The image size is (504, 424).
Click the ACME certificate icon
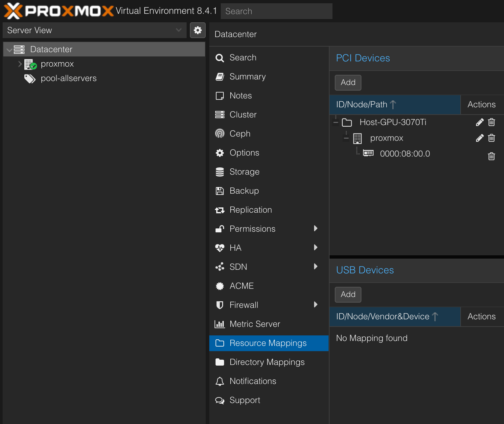click(220, 286)
